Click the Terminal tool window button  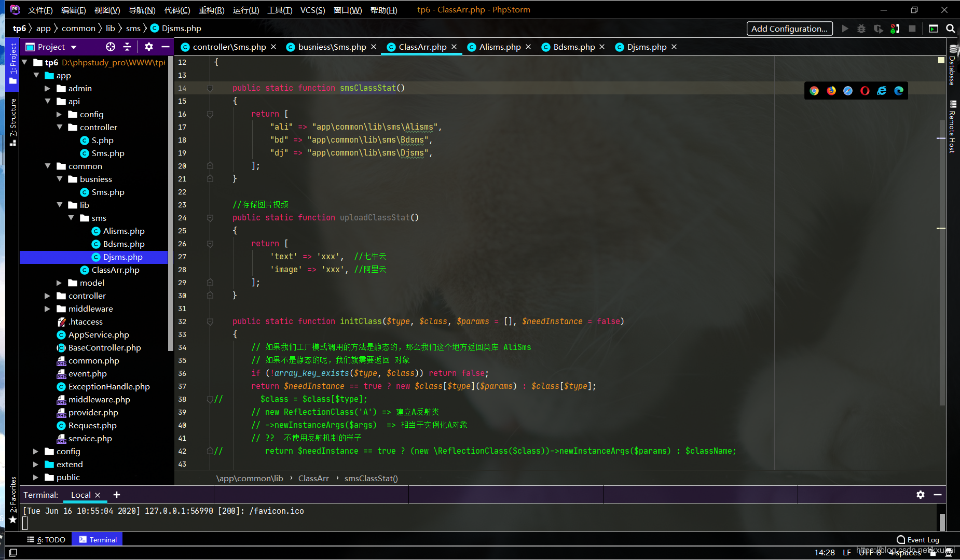(x=98, y=539)
